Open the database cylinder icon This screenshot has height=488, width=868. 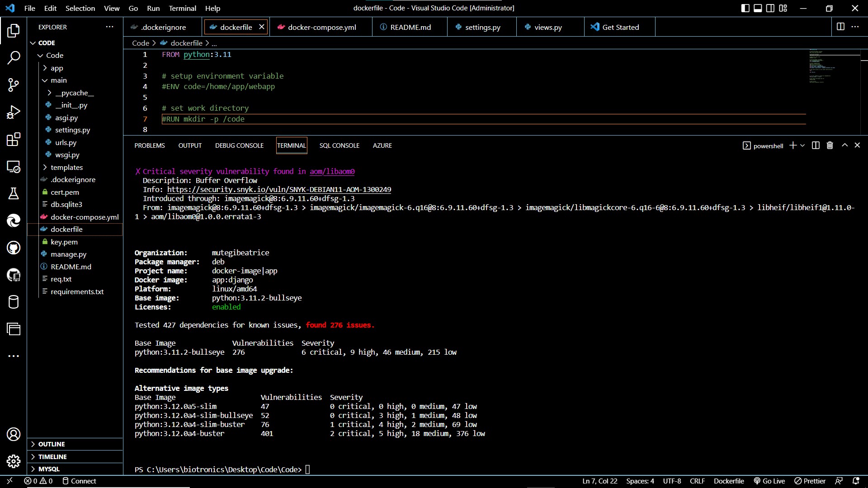click(14, 302)
